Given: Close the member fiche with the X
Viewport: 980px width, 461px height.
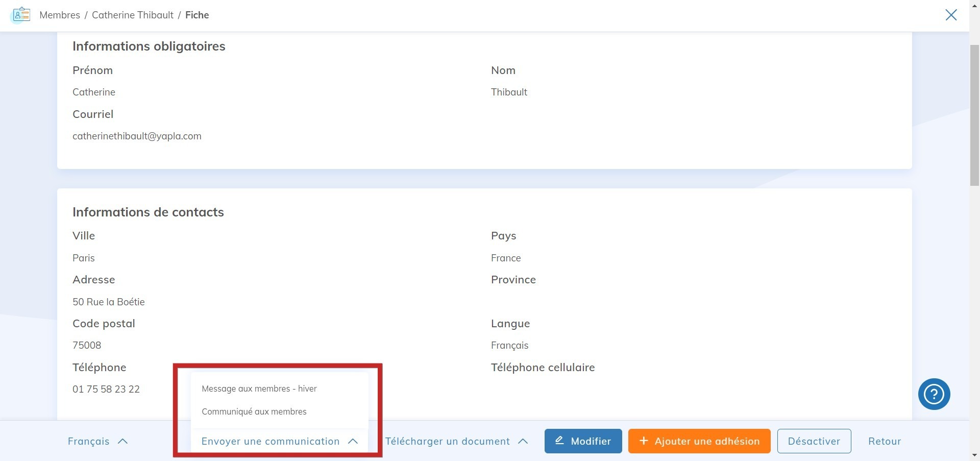Looking at the screenshot, I should pyautogui.click(x=951, y=15).
